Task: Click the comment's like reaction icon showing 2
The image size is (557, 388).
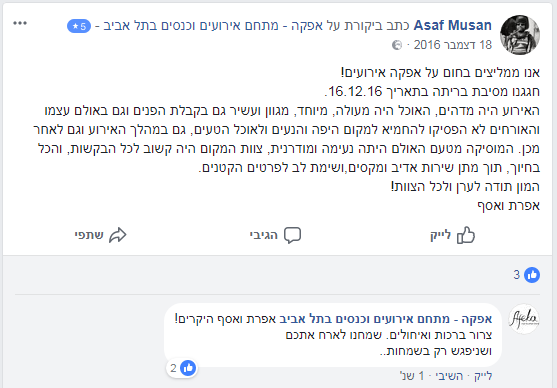Action: coord(188,368)
